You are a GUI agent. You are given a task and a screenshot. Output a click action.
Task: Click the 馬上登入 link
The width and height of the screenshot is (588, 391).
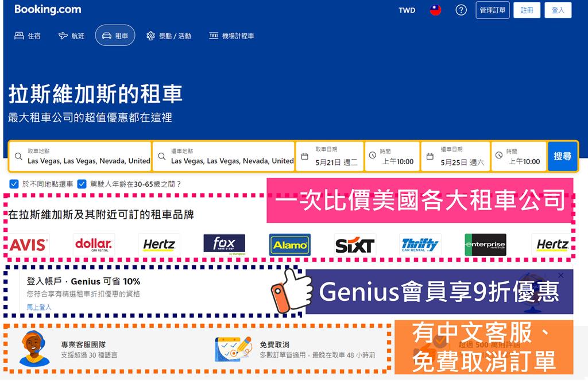pos(39,307)
